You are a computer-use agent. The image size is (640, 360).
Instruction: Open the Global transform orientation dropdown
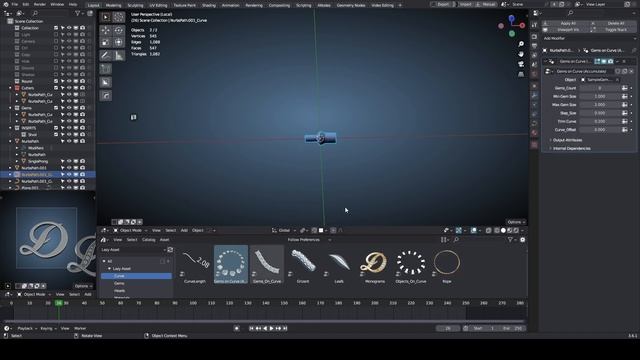pos(284,231)
